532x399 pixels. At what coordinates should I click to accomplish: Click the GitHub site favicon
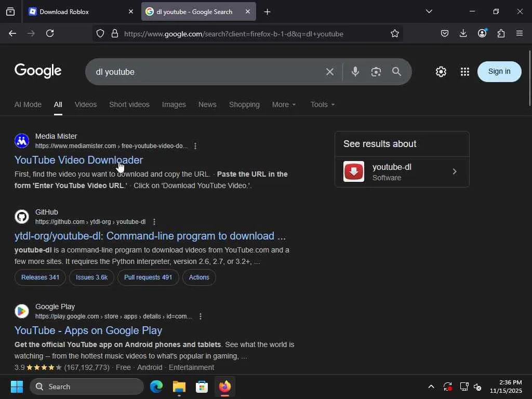[22, 217]
